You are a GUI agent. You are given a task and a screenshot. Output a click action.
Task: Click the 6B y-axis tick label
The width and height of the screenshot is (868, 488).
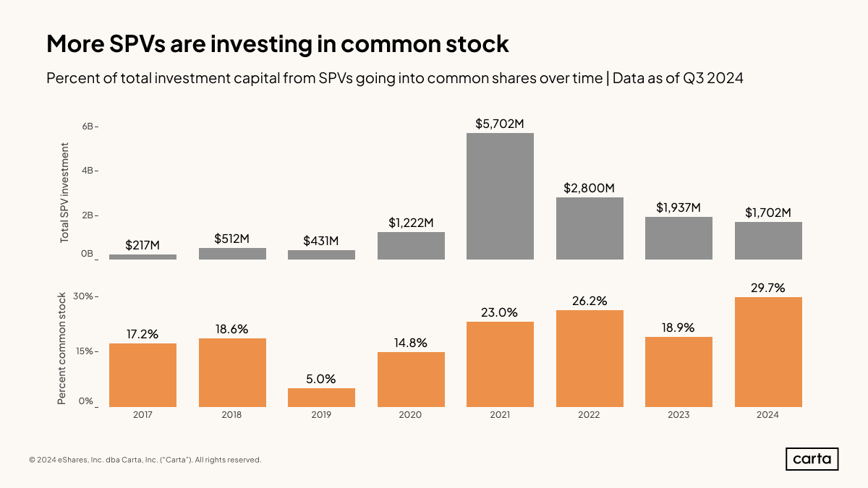88,127
